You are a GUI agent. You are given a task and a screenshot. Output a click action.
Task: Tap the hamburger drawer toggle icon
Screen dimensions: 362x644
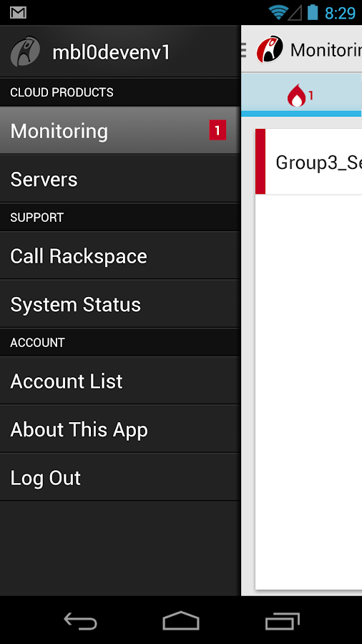[243, 50]
